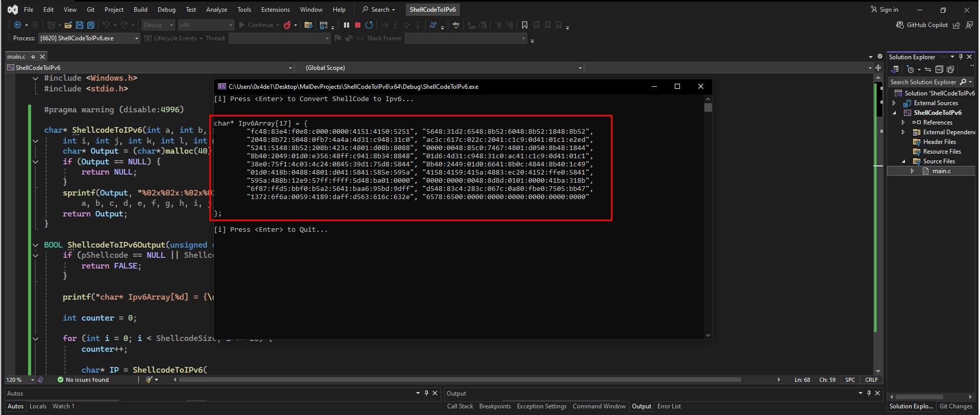Click the Open File folder icon
This screenshot has width=980, height=415.
click(x=68, y=25)
